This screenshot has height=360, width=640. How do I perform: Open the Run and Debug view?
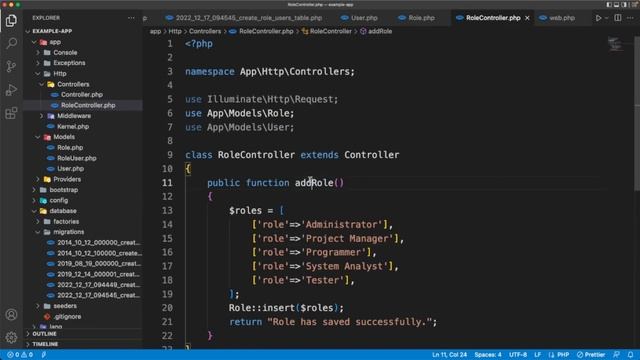[x=11, y=89]
